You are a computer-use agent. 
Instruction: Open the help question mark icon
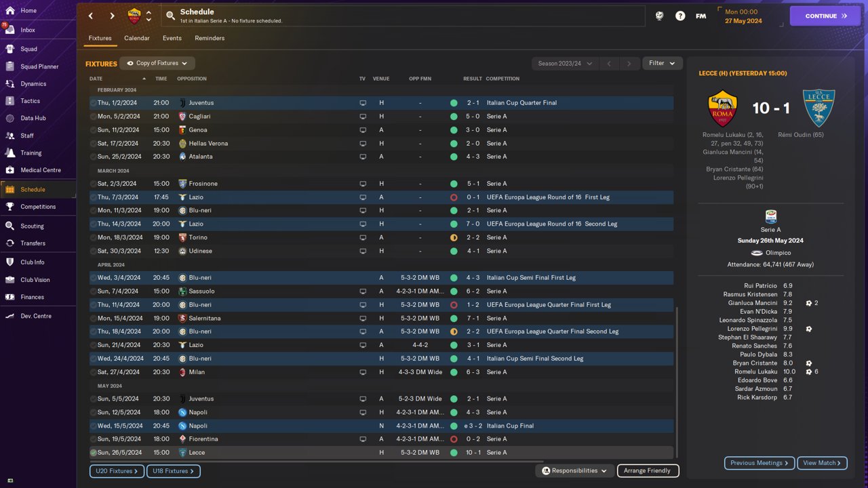[x=680, y=16]
